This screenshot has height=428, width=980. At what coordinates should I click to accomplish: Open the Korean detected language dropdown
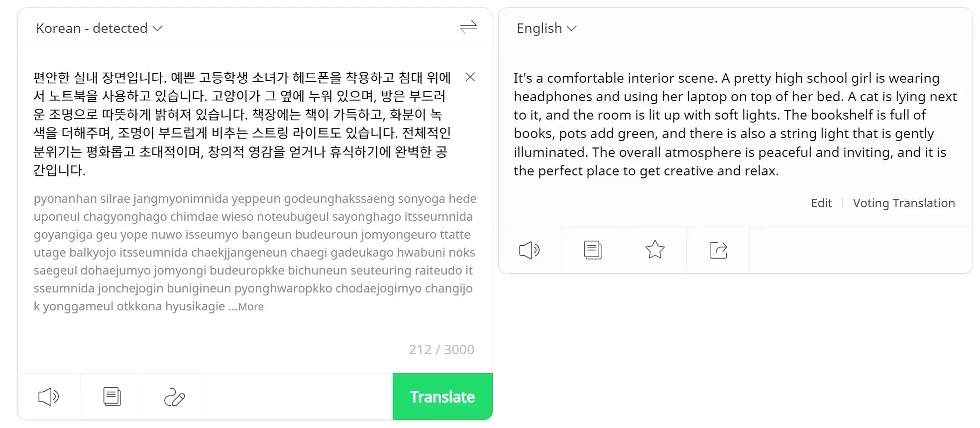pos(98,28)
